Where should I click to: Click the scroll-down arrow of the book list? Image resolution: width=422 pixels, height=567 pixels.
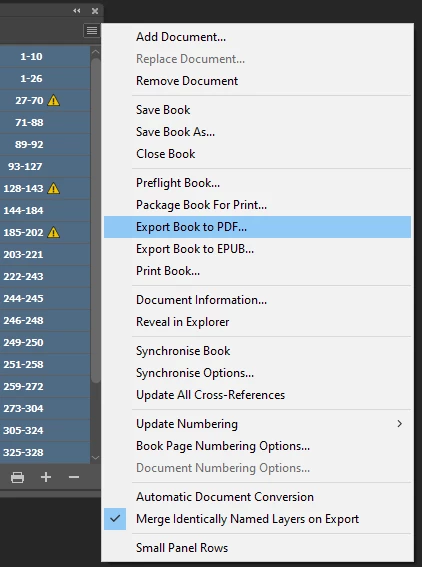95,458
